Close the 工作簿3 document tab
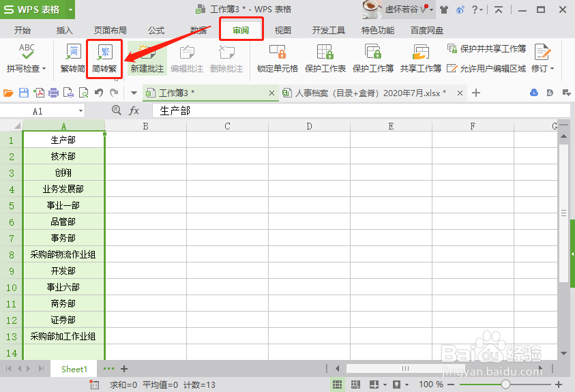The height and width of the screenshot is (392, 575). (x=271, y=93)
